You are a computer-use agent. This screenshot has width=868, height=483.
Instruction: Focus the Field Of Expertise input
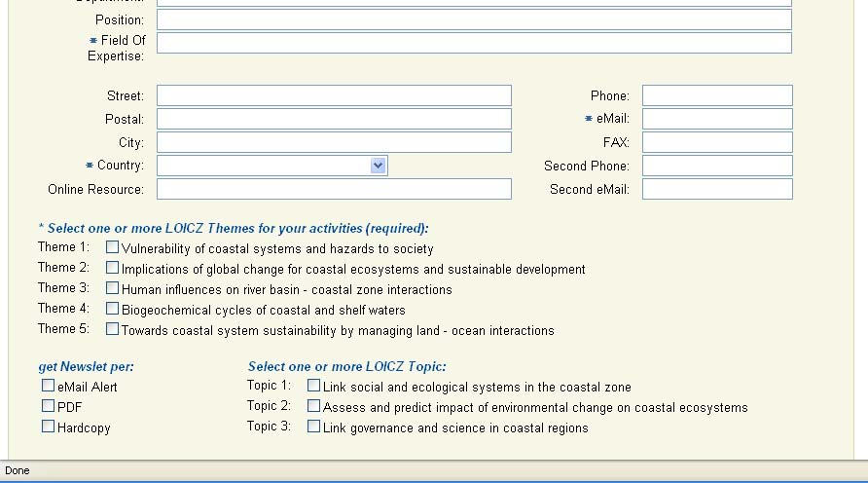click(x=474, y=43)
